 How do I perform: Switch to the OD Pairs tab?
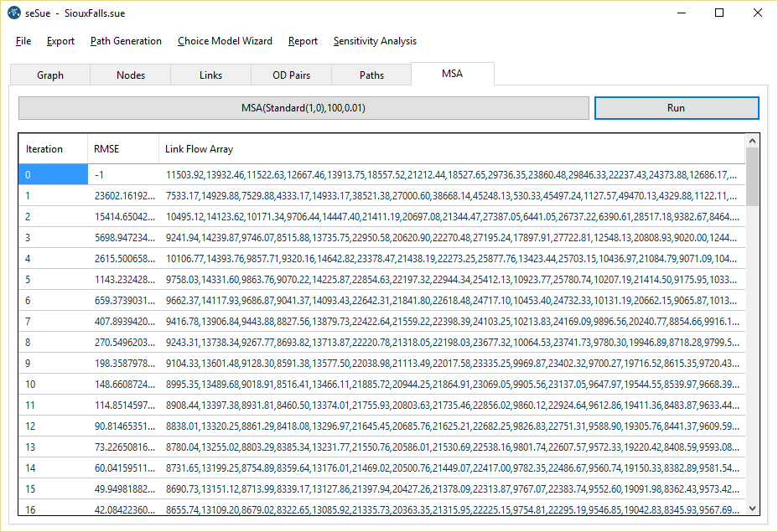pos(292,75)
